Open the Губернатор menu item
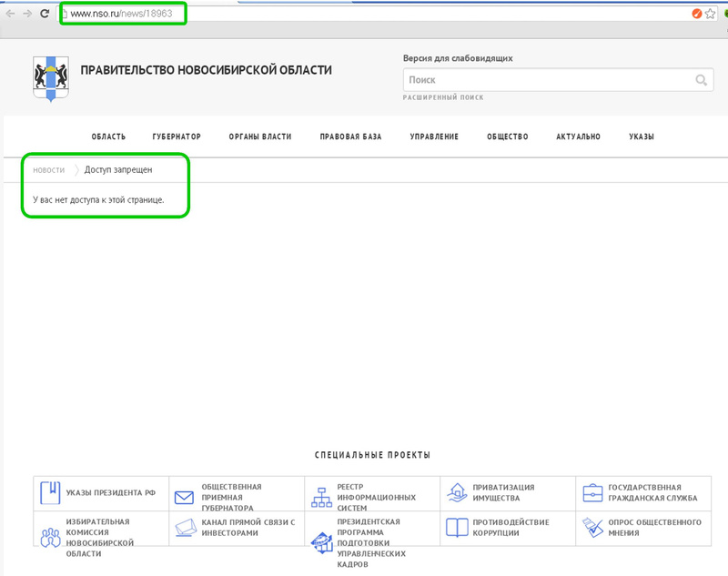728x576 pixels. (x=177, y=136)
